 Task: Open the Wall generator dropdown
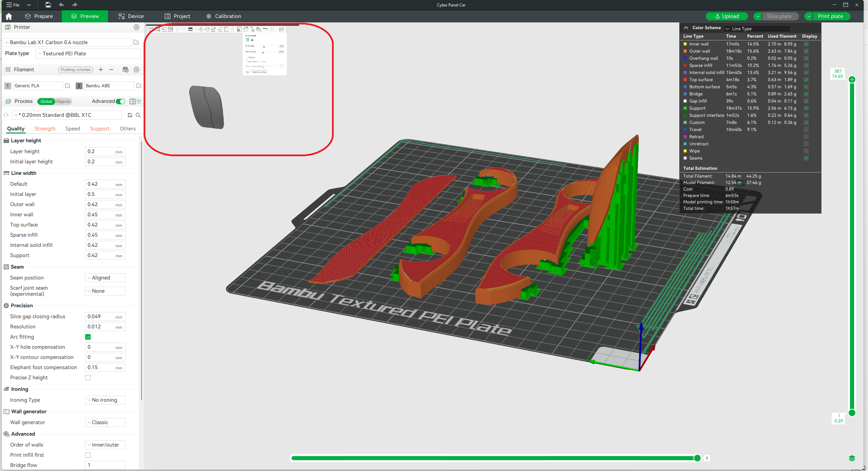[105, 422]
